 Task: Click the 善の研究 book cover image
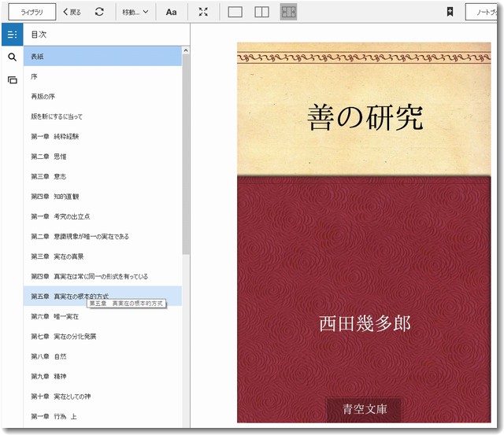(364, 232)
